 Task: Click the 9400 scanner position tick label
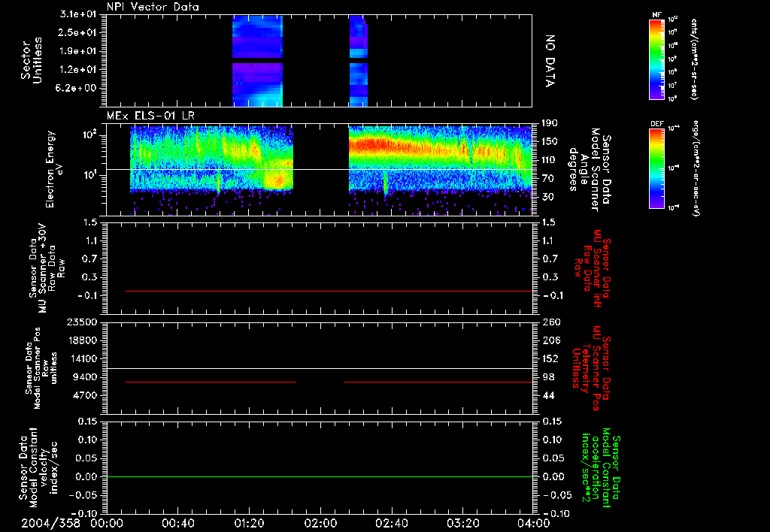point(85,377)
